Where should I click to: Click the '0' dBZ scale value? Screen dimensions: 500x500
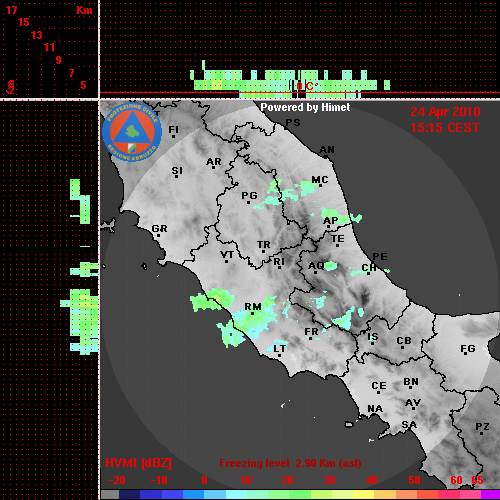[x=204, y=480]
